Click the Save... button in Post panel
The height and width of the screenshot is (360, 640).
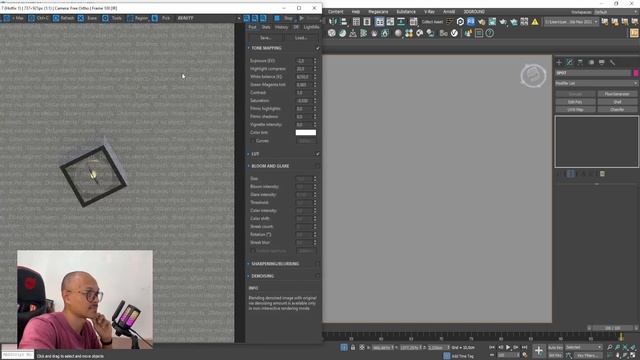pyautogui.click(x=266, y=38)
